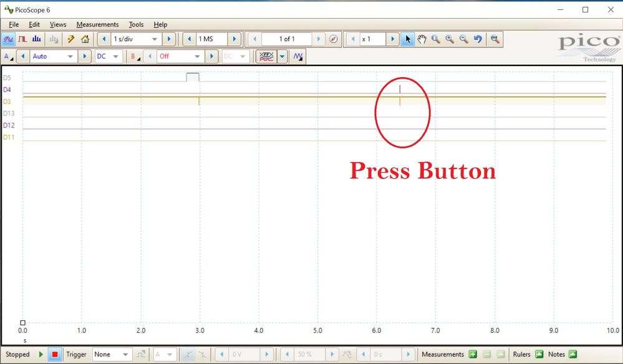Open the timebase 1 s/div dropdown
This screenshot has width=623, height=364.
(x=155, y=39)
